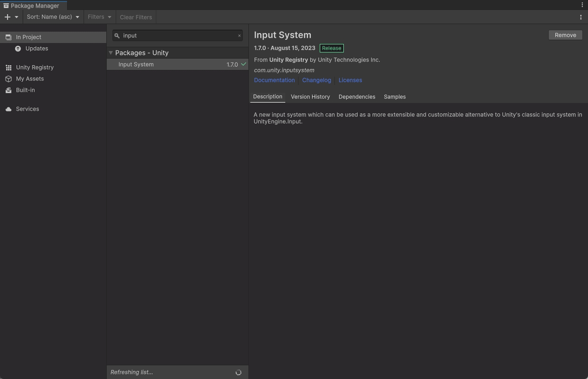Screen dimensions: 588x379
Task: Click the Clear Filters button
Action: point(136,17)
